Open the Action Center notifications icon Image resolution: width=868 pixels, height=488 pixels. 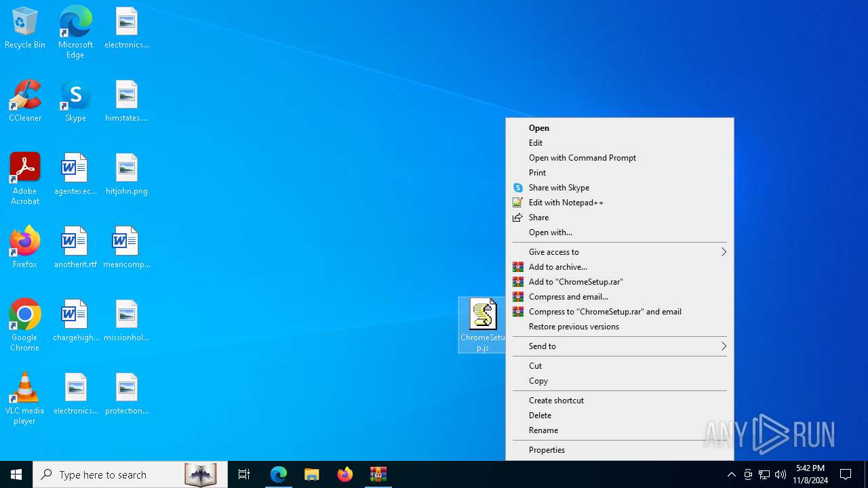pos(846,474)
